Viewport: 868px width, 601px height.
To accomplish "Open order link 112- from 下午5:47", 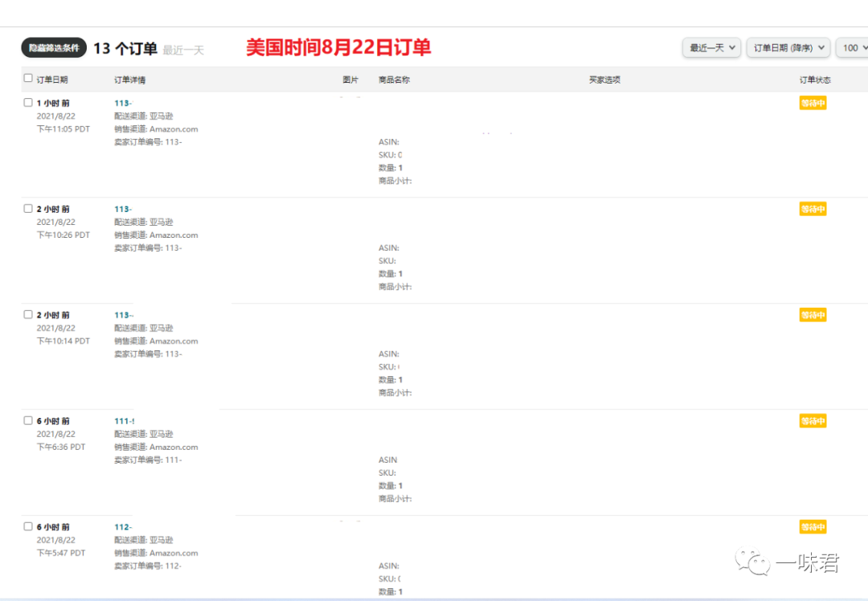I will 123,527.
